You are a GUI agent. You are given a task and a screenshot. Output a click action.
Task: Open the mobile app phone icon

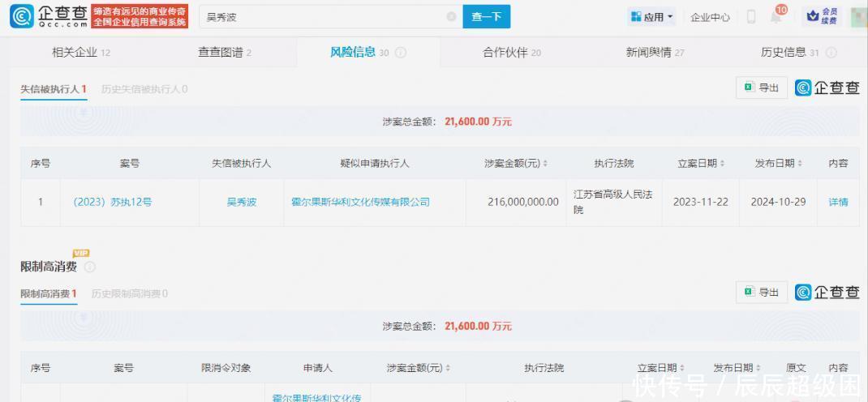751,17
